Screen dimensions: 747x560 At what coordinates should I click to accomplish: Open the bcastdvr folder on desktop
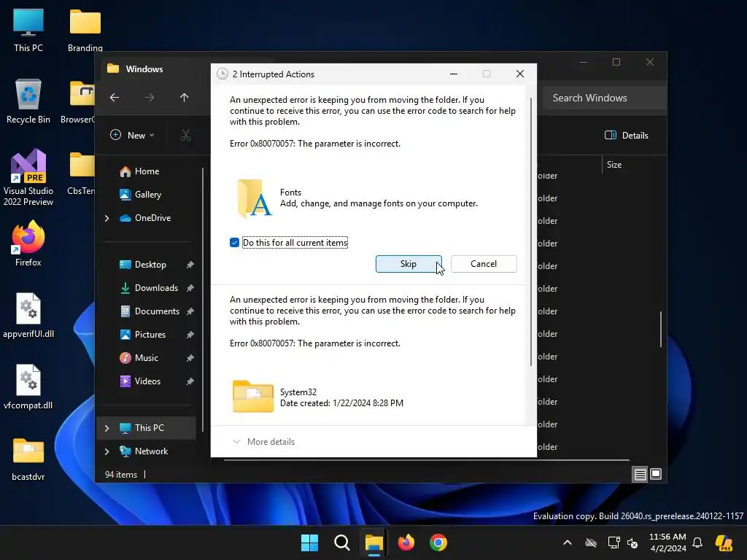click(x=28, y=459)
